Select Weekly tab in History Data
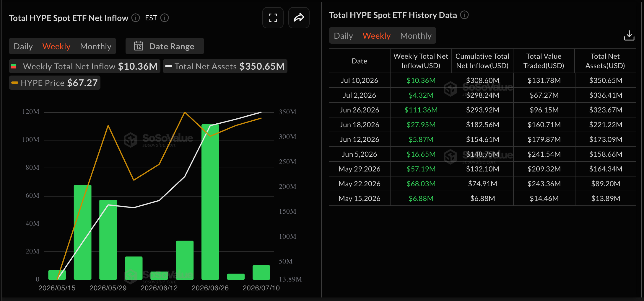 tap(377, 36)
